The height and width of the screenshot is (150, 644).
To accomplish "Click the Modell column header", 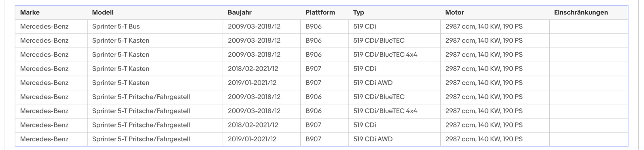I will click(103, 13).
